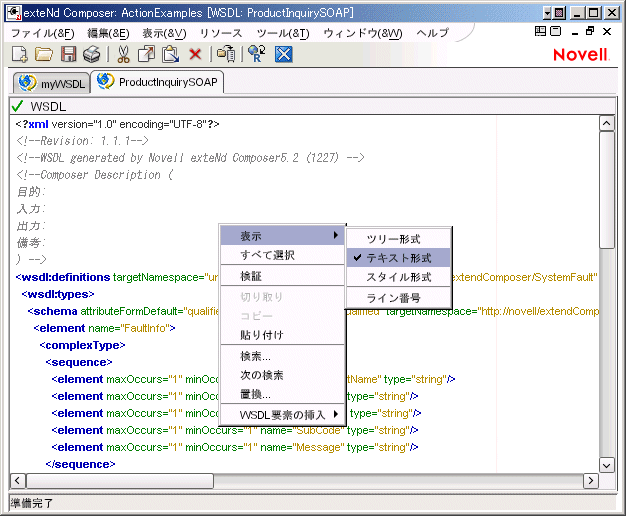Choose すべて選択 from context menu
Screen dimensions: 626x516
(x=282, y=255)
